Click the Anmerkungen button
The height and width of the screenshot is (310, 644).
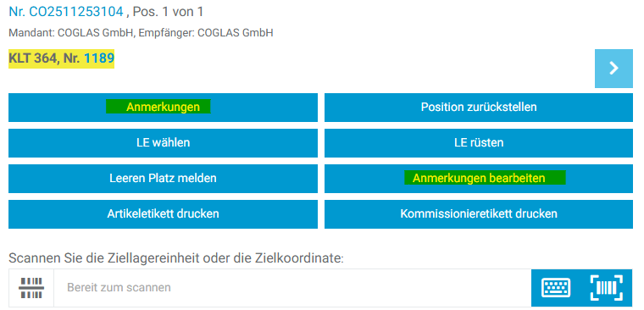point(163,108)
